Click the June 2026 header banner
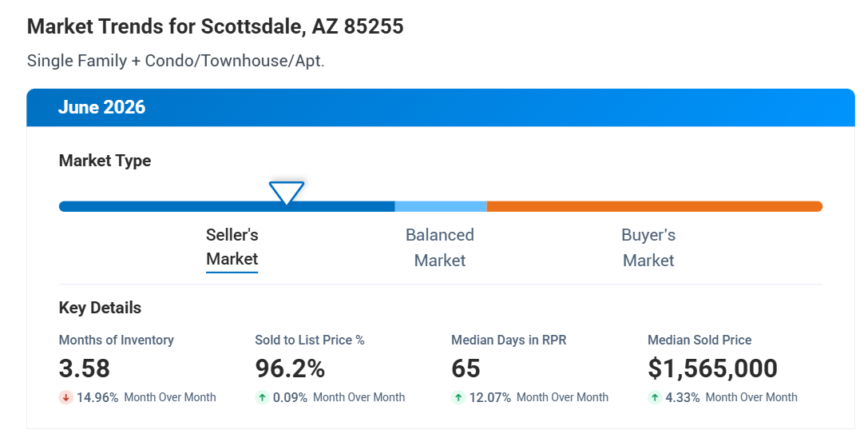 click(x=441, y=107)
